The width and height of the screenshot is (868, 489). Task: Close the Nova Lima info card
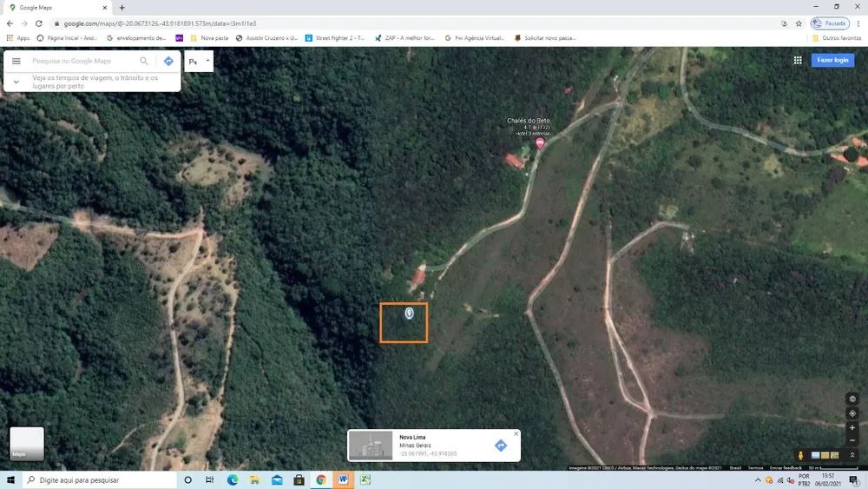pyautogui.click(x=516, y=433)
